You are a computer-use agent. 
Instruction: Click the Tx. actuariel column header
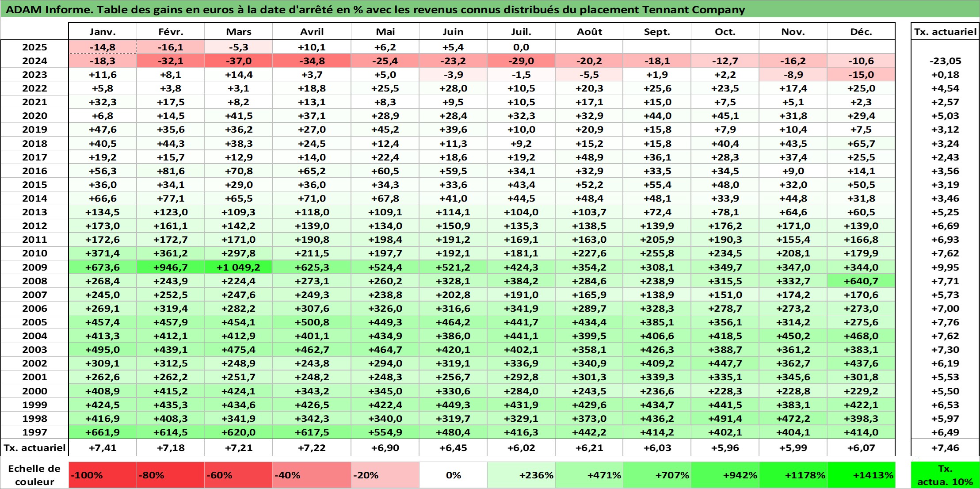coord(945,31)
